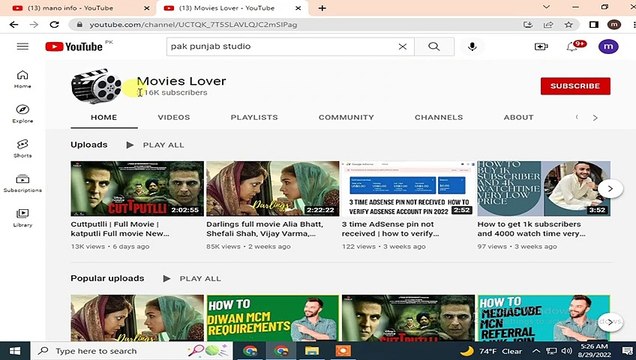Play all Uploads
This screenshot has width=636, height=360.
pos(155,145)
